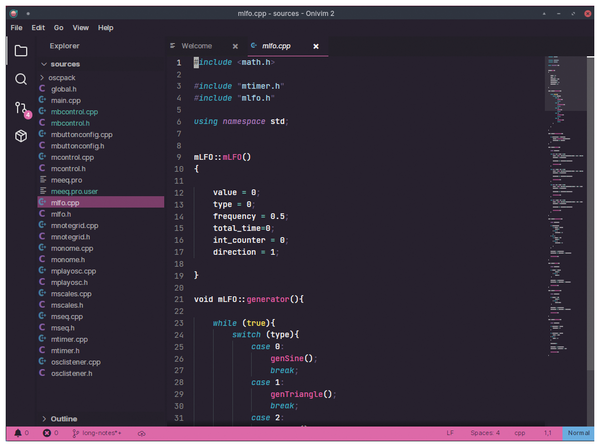Click line number 21 in the gutter

(x=179, y=299)
